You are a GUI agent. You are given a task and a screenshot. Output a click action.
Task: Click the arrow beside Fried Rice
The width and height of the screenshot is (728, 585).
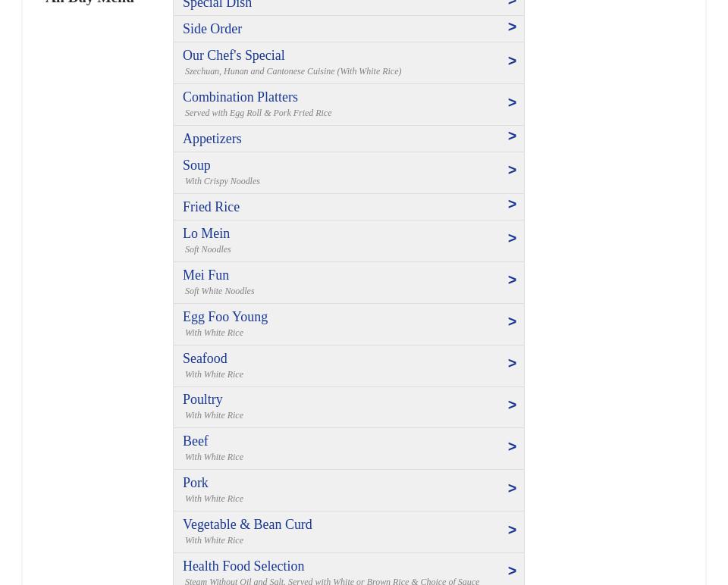(x=512, y=205)
